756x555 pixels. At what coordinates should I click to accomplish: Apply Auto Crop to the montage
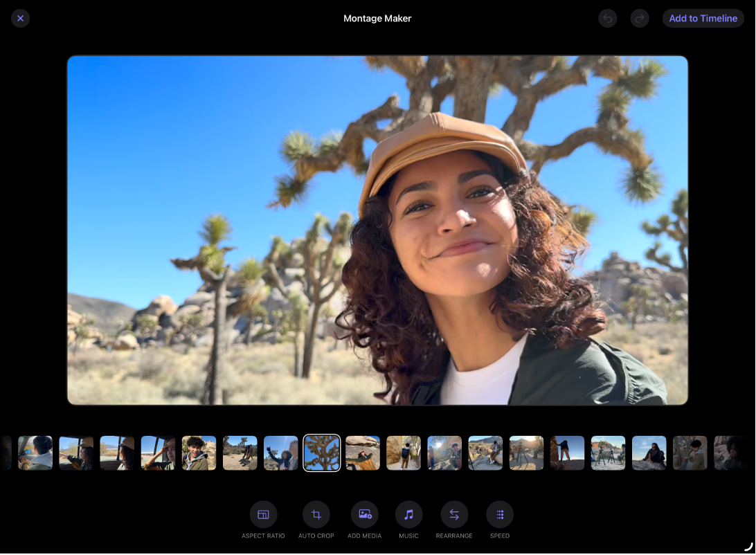click(x=316, y=515)
